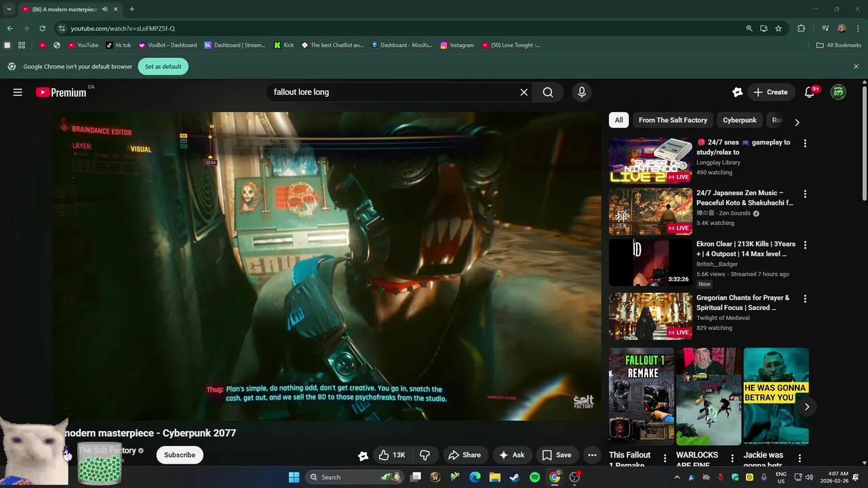This screenshot has height=488, width=868.
Task: Open 'Kick' bookmark
Action: click(x=284, y=45)
